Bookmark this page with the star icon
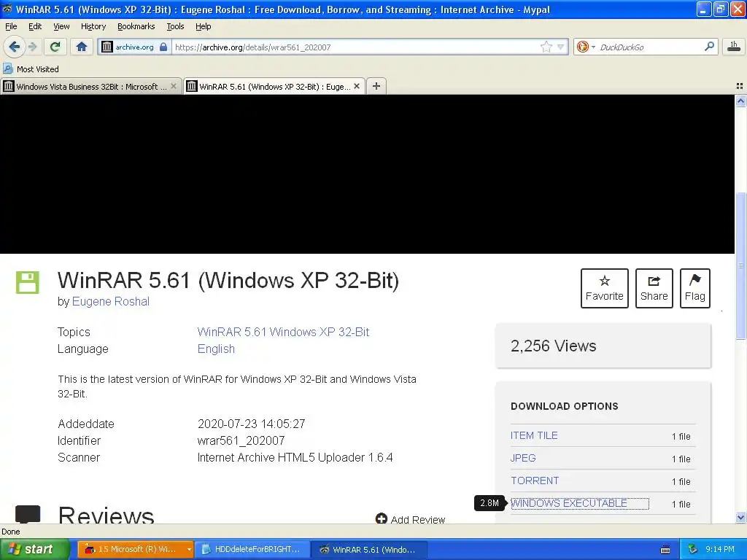 pyautogui.click(x=546, y=47)
